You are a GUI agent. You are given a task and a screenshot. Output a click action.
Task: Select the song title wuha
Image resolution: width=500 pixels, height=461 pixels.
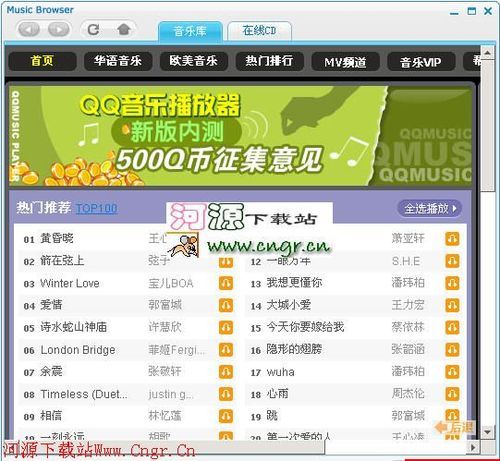pyautogui.click(x=280, y=372)
